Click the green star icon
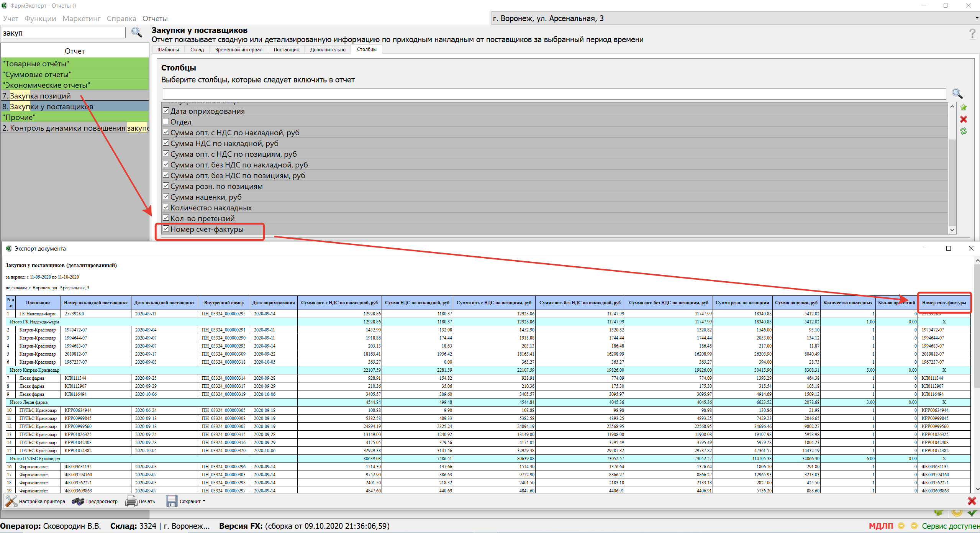 963,107
